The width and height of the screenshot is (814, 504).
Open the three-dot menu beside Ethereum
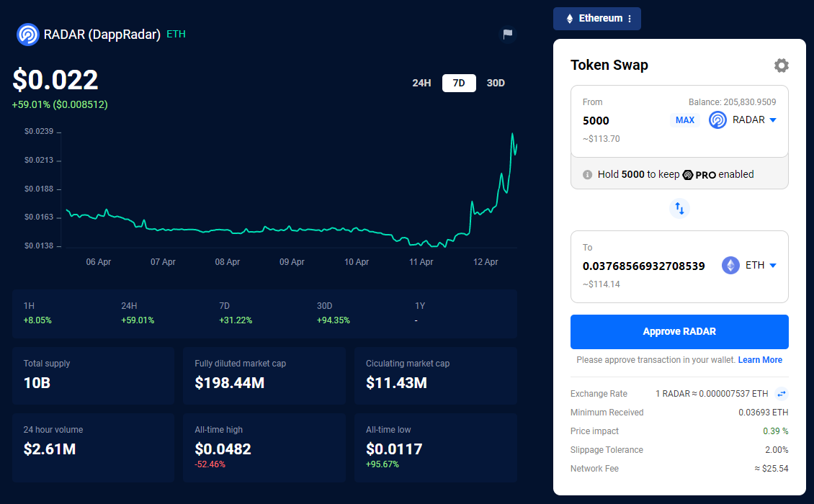(x=630, y=19)
